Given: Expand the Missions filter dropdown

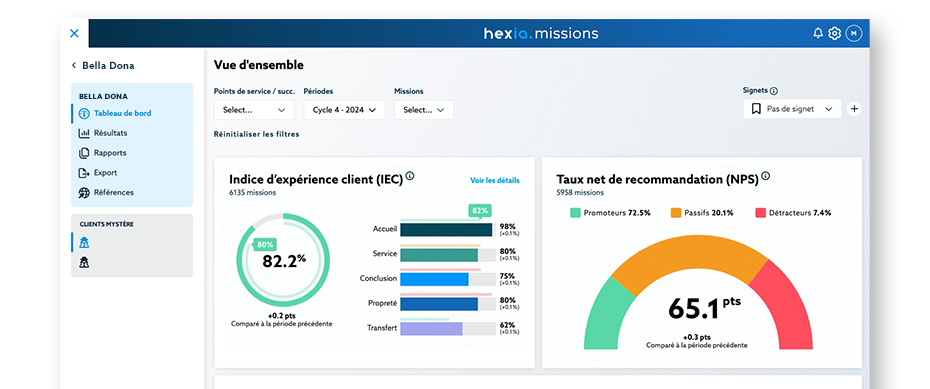Looking at the screenshot, I should [423, 110].
